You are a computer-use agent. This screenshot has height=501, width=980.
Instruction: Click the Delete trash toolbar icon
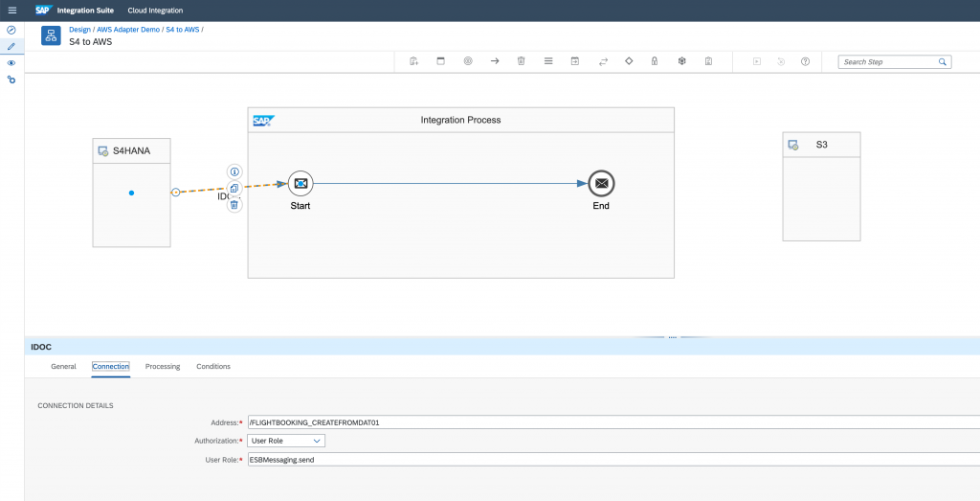coord(522,61)
